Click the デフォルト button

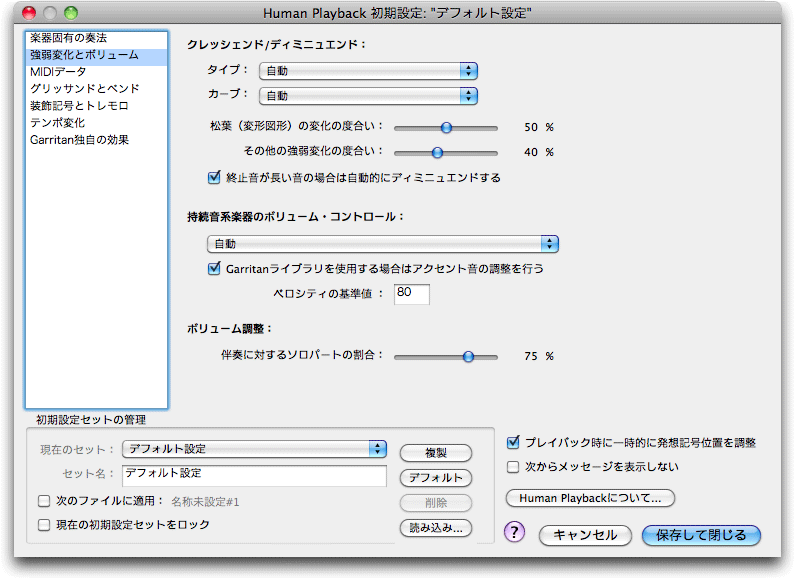coord(436,478)
